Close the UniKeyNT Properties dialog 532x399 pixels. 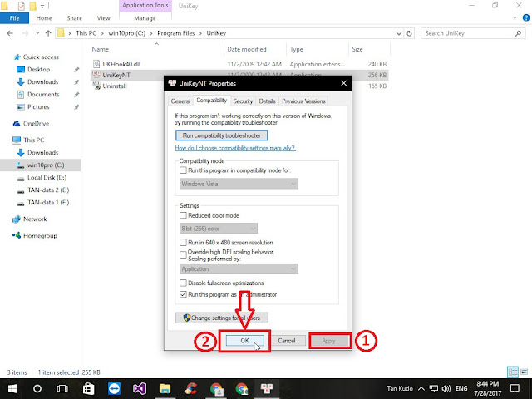click(x=343, y=83)
